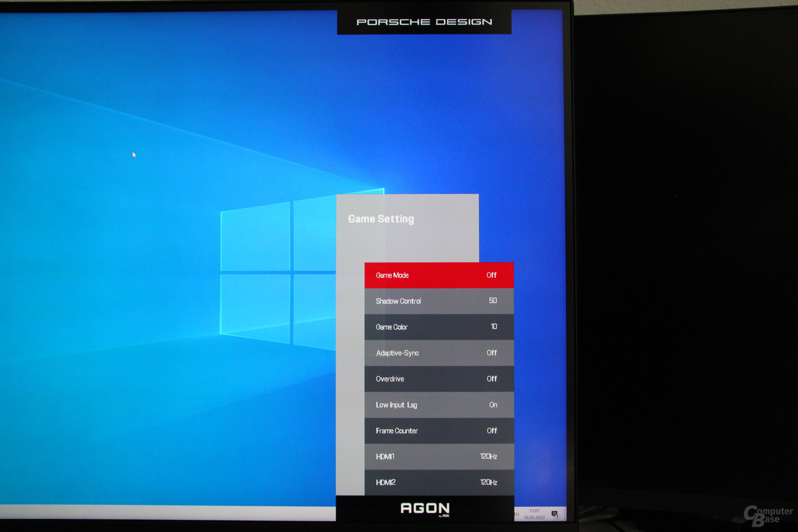Click the Game Setting title text
Viewport: 798px width, 532px height.
(x=381, y=219)
